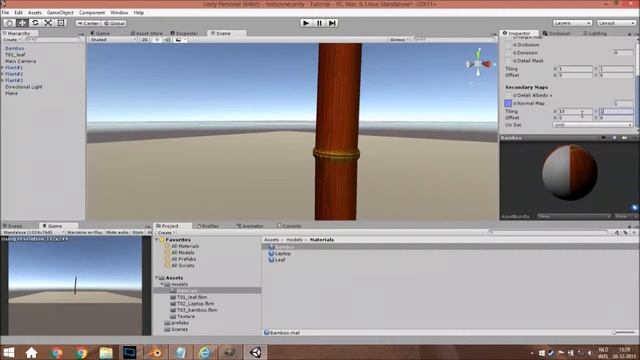Click Detail Albedo texture slot

click(x=508, y=96)
